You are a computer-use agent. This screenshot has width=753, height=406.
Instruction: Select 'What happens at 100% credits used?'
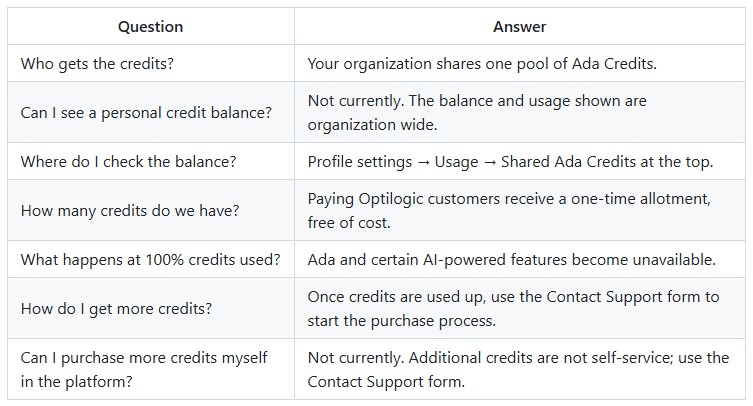[x=150, y=259]
